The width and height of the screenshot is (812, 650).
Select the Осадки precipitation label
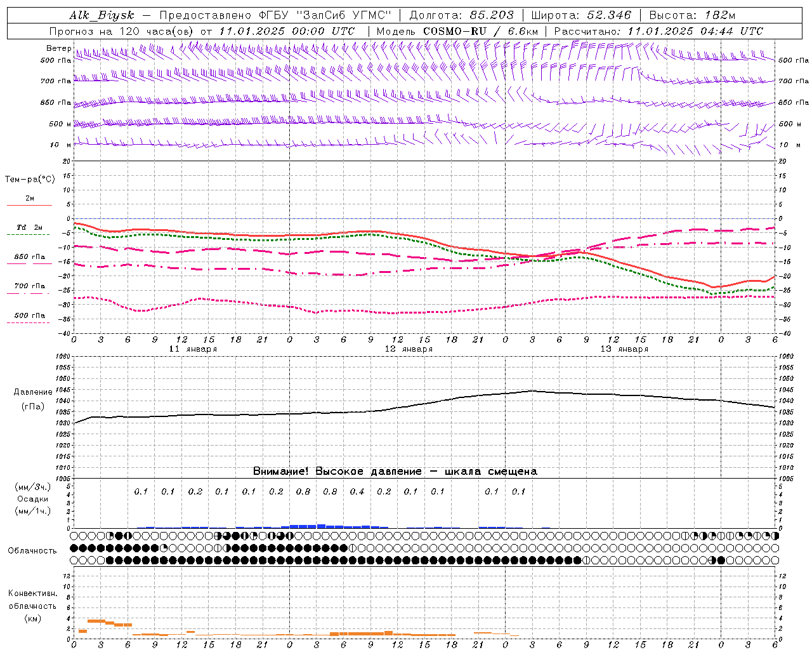tap(33, 499)
